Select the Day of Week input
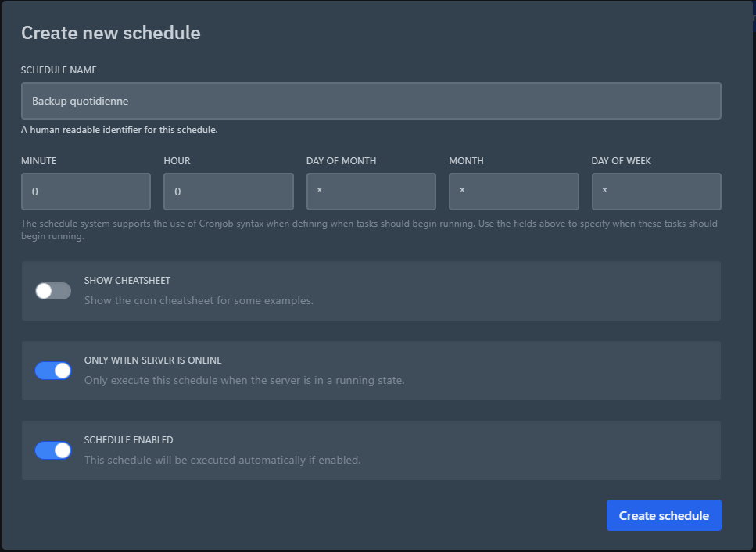756x552 pixels. click(656, 192)
